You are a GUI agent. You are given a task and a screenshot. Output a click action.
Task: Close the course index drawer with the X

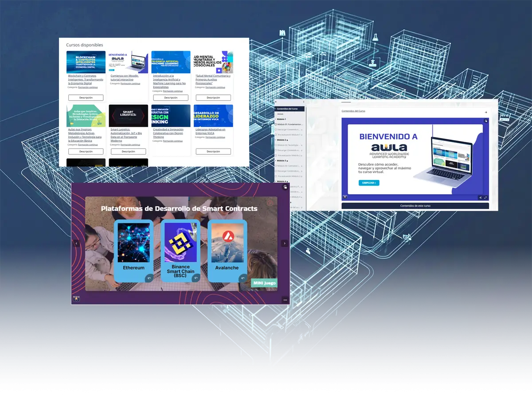(275, 102)
